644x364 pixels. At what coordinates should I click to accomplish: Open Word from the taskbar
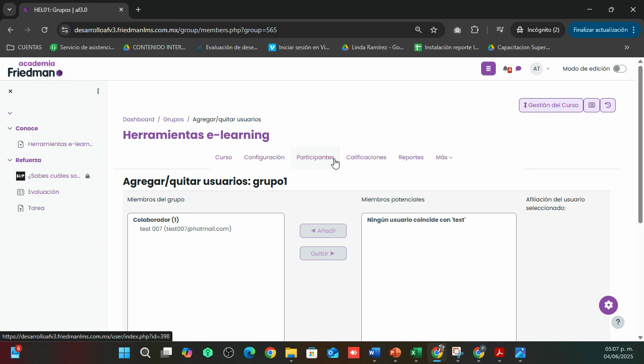point(374,353)
